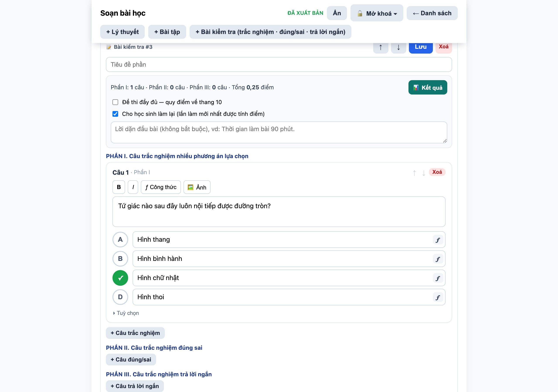
Task: Add a new Câu trắc nghiệm
Action: coord(135,333)
